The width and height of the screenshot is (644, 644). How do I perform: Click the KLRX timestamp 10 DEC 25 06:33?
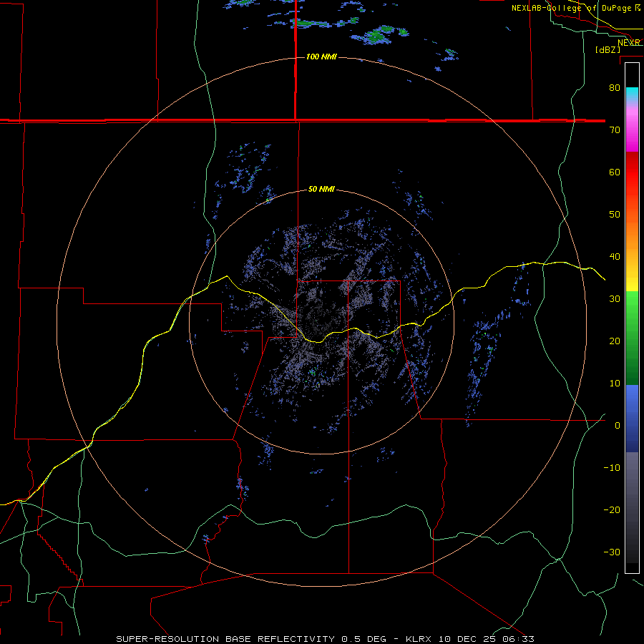(x=470, y=639)
